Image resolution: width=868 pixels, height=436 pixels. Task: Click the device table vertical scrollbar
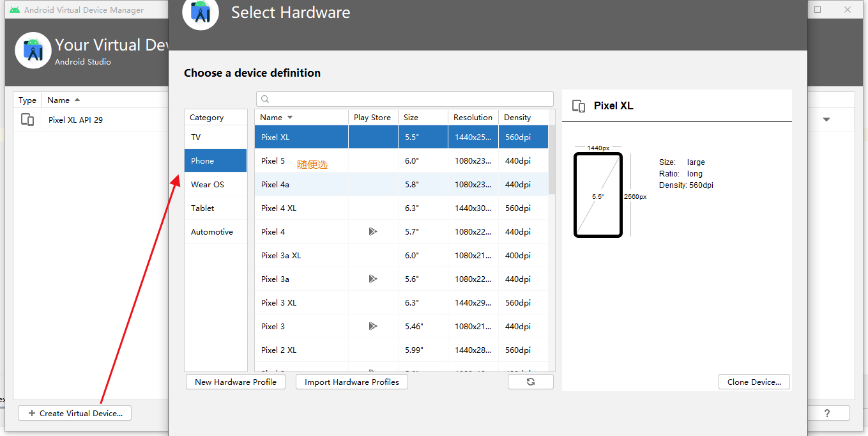pyautogui.click(x=552, y=160)
